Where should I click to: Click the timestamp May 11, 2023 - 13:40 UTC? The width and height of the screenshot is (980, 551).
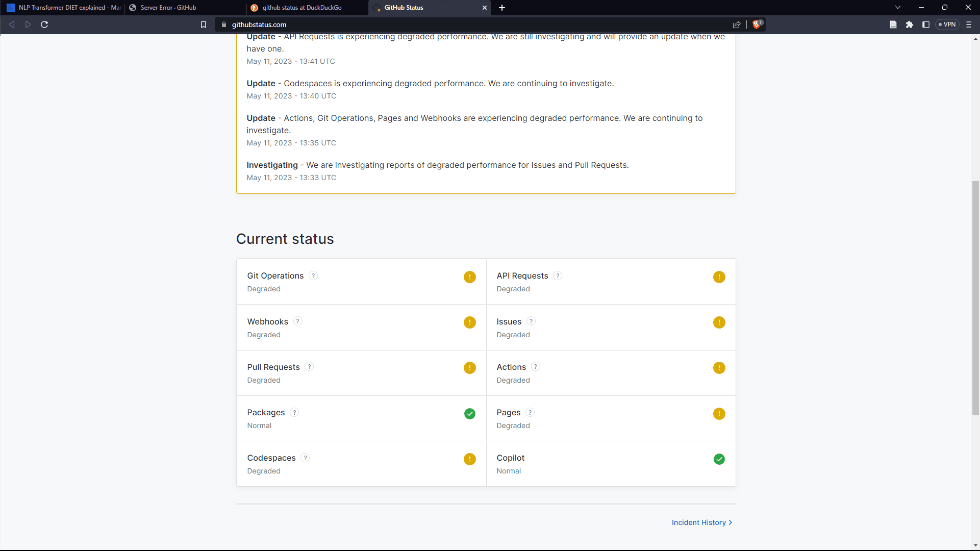coord(291,96)
